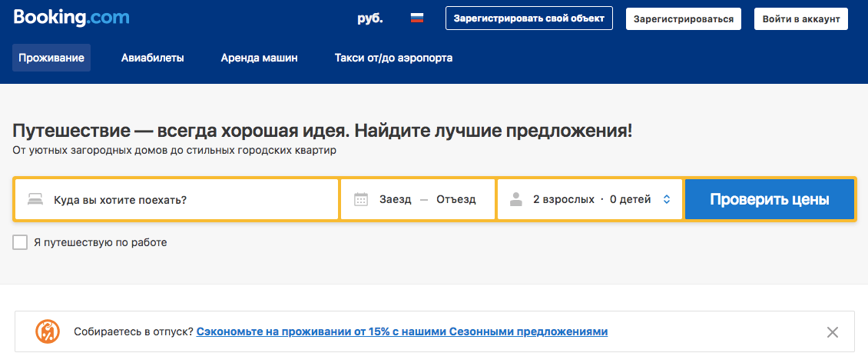
Task: Select the Проживание tab
Action: (x=51, y=58)
